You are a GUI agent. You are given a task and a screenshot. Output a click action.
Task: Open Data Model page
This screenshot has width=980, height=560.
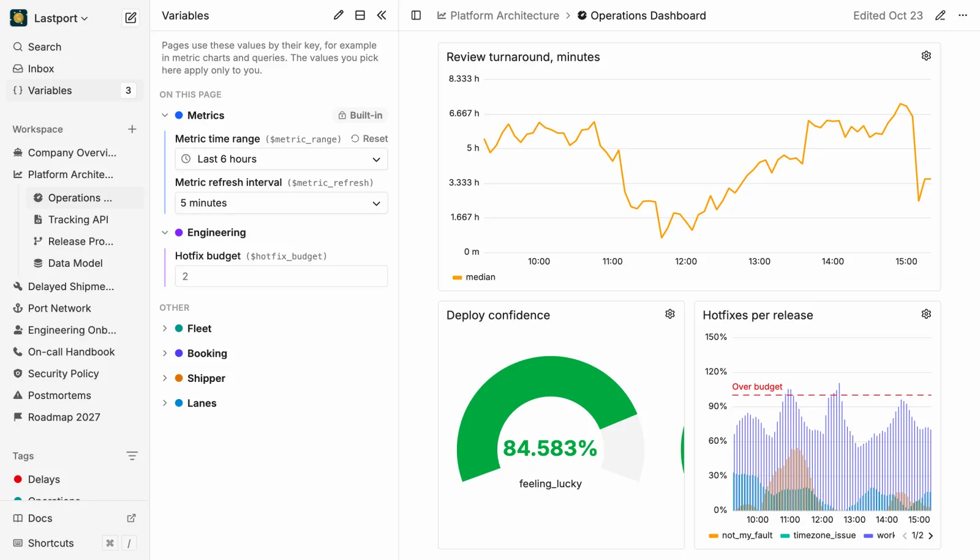click(85, 263)
